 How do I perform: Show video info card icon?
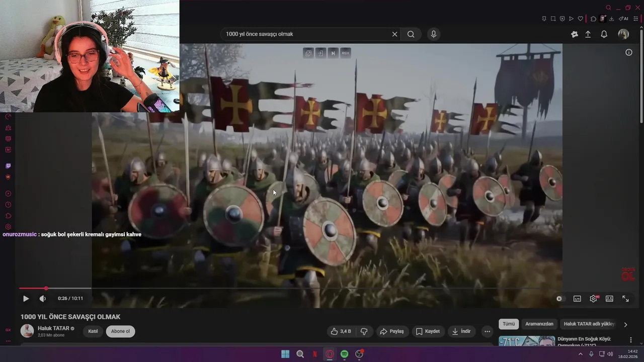pos(628,52)
